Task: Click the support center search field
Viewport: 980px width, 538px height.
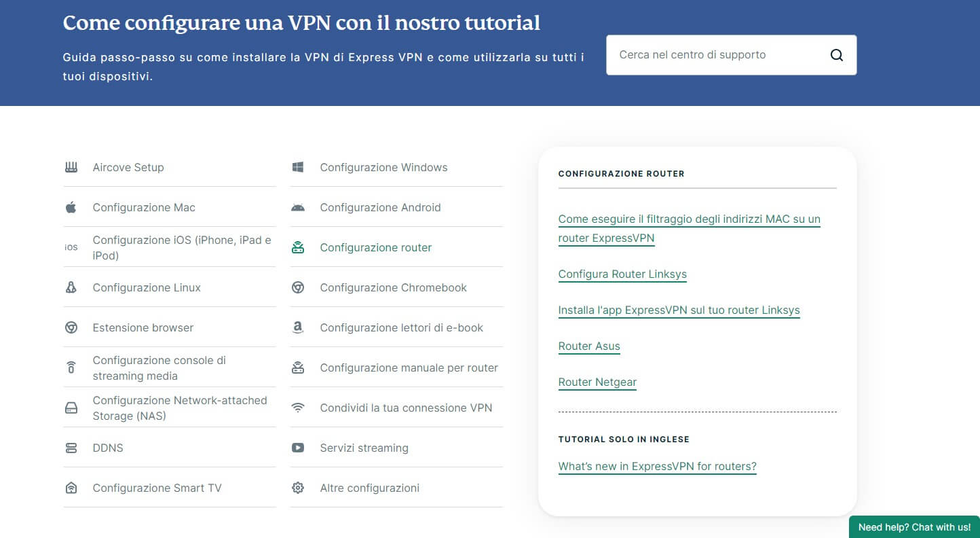Action: click(x=731, y=55)
